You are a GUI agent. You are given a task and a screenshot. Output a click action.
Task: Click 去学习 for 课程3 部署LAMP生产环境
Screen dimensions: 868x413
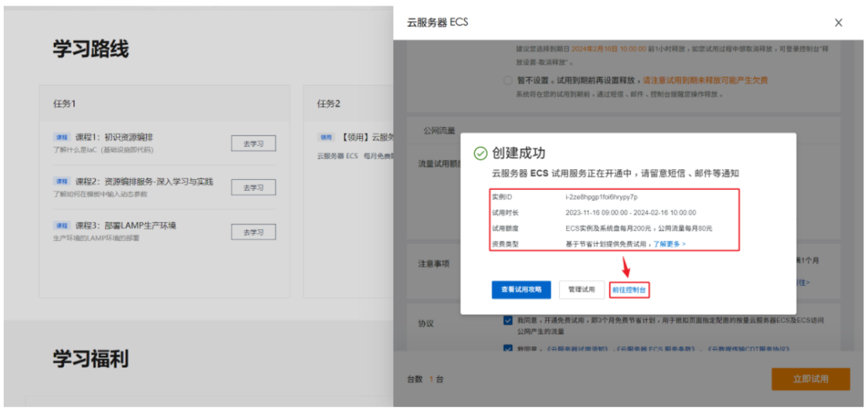[253, 232]
